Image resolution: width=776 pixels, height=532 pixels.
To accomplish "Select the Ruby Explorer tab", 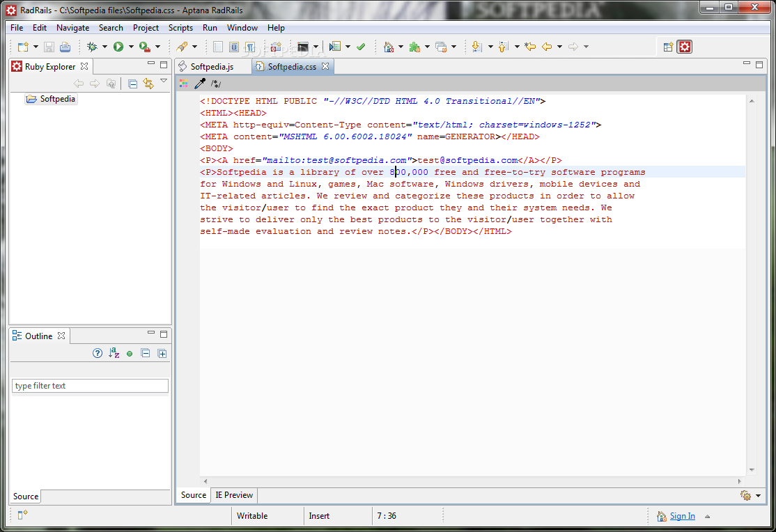I will [50, 67].
